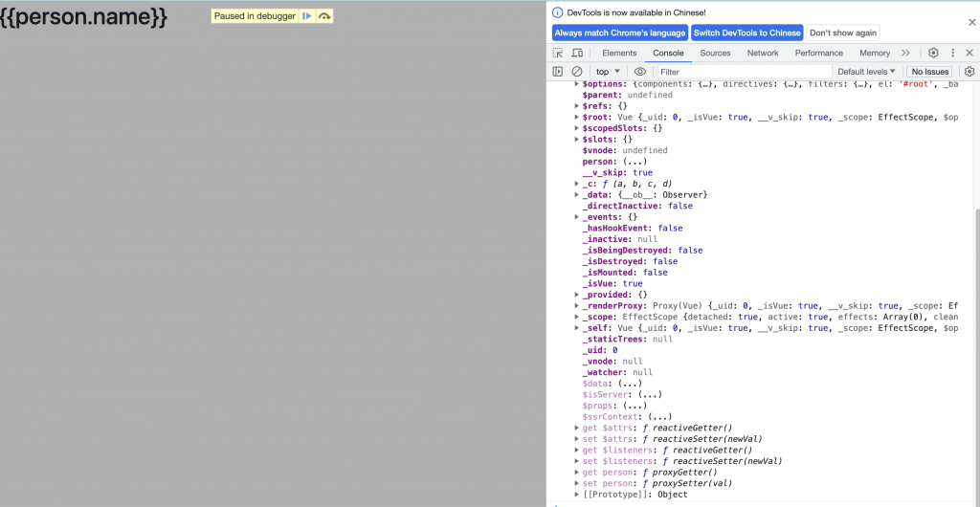Viewport: 980px width, 507px height.
Task: Expand the $refs property
Action: click(577, 106)
